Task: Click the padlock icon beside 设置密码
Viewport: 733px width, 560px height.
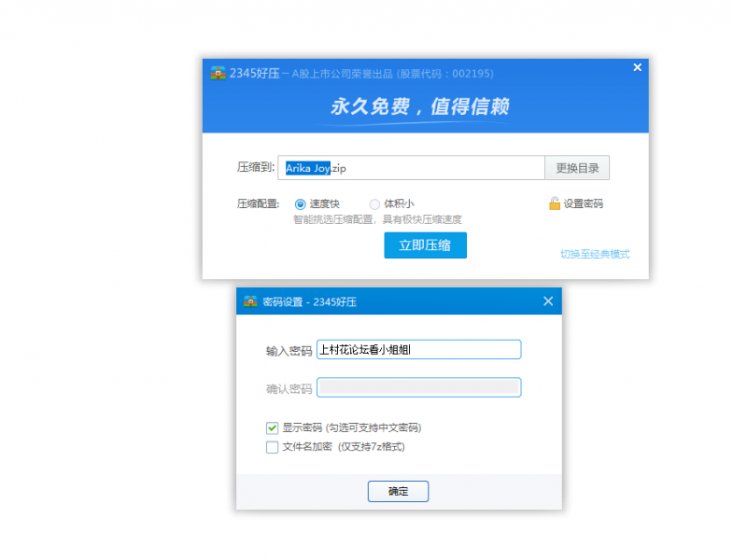Action: pyautogui.click(x=554, y=203)
